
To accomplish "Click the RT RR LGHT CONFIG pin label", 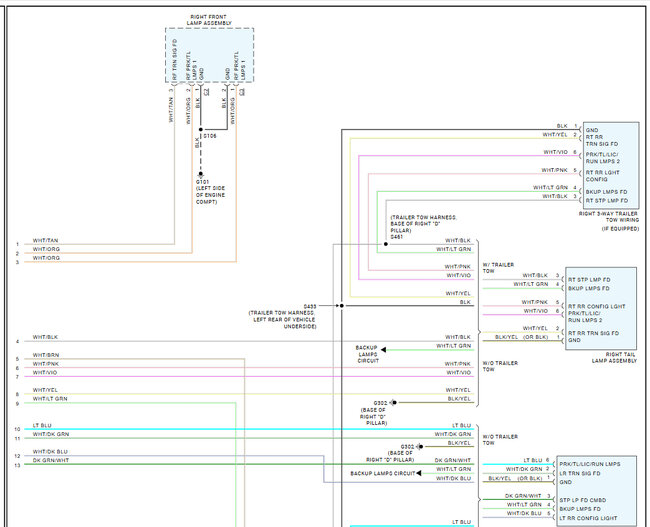I will tap(602, 176).
